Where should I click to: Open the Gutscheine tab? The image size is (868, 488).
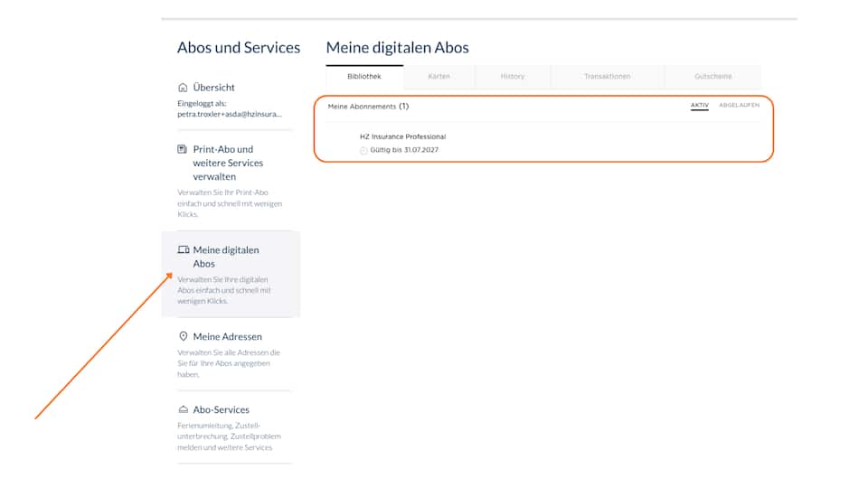pyautogui.click(x=713, y=76)
